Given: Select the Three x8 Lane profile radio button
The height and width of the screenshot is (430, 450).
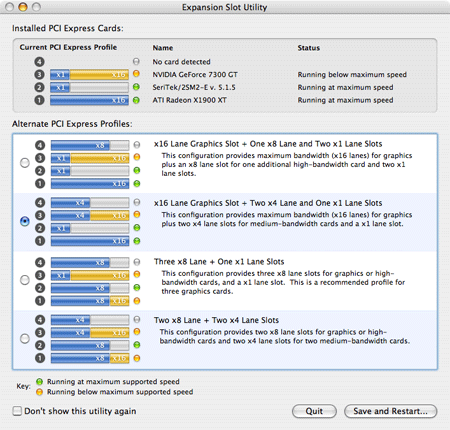Looking at the screenshot, I should tap(25, 280).
